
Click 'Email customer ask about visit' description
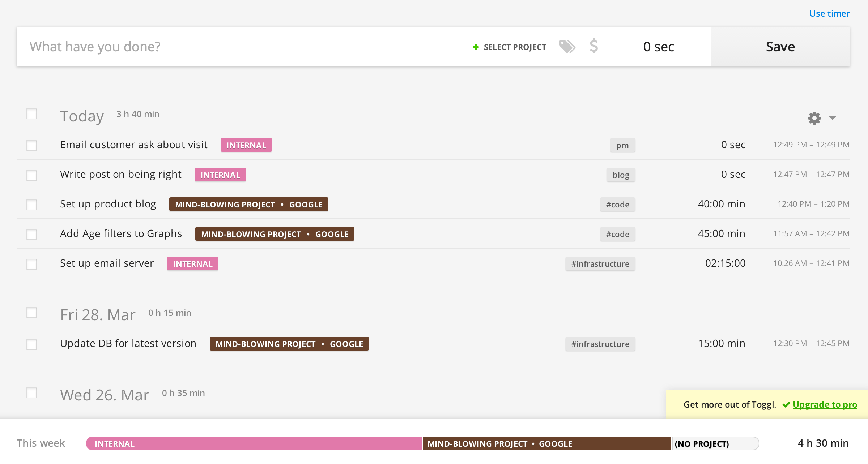tap(134, 145)
